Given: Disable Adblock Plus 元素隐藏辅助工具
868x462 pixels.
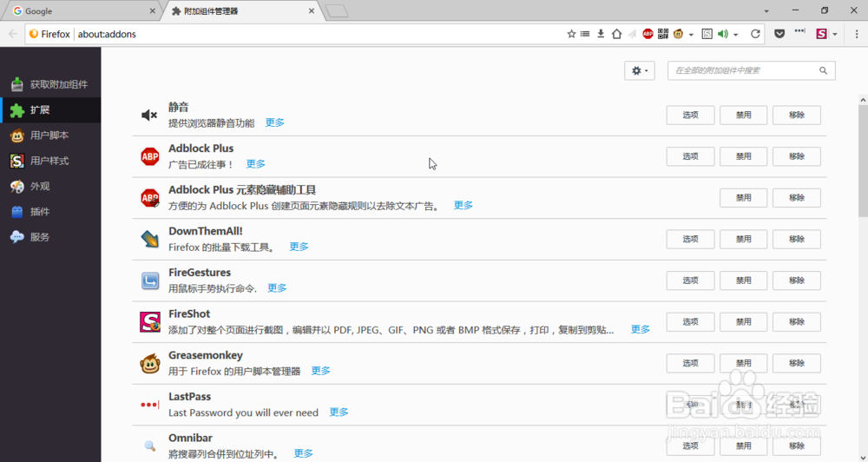Looking at the screenshot, I should tap(744, 198).
